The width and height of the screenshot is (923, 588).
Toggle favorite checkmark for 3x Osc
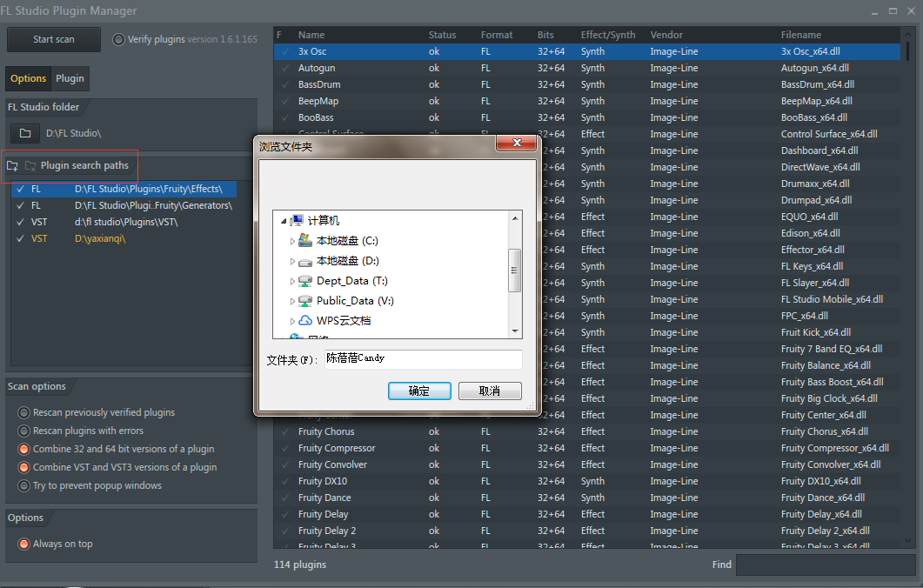pyautogui.click(x=285, y=52)
